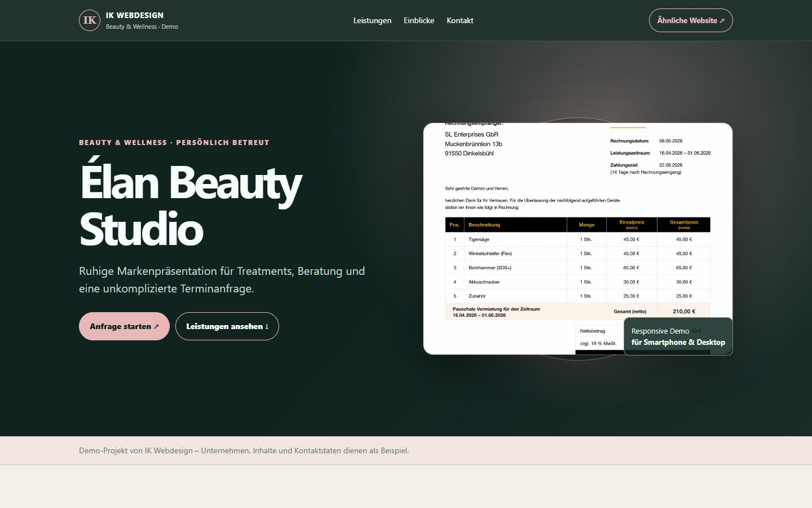
Task: Open the invoice preview image
Action: pos(578,239)
